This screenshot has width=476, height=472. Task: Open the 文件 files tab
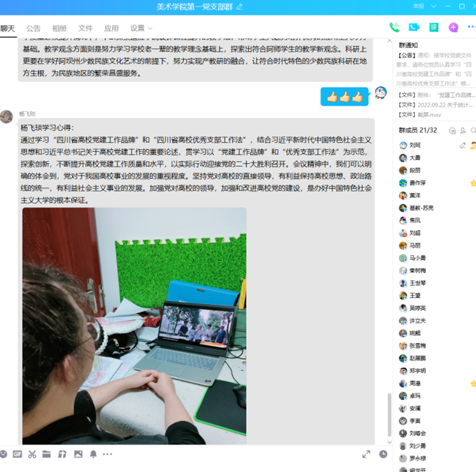(85, 28)
